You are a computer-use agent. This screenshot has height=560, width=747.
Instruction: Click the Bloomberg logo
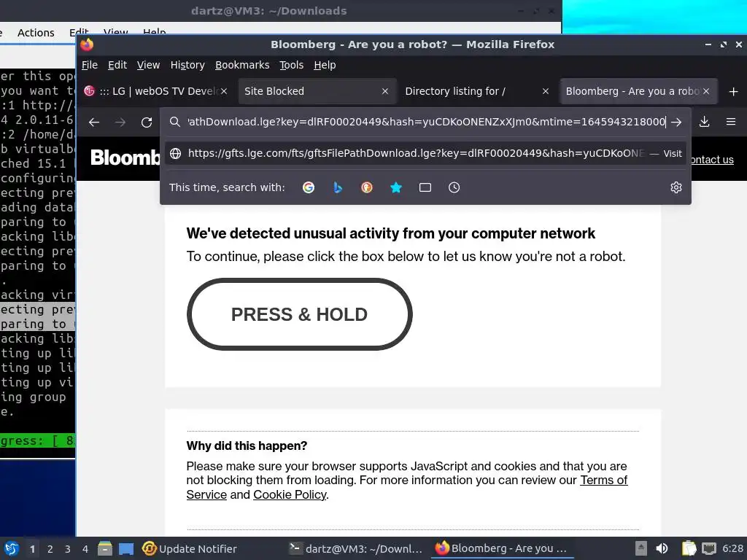click(125, 157)
